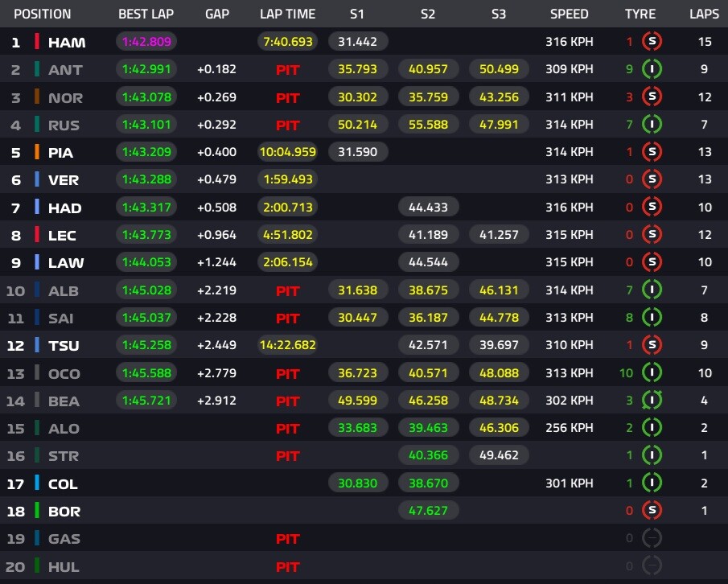The width and height of the screenshot is (728, 584).
Task: Click the intermediate tyre icon for OCO
Action: [x=652, y=373]
